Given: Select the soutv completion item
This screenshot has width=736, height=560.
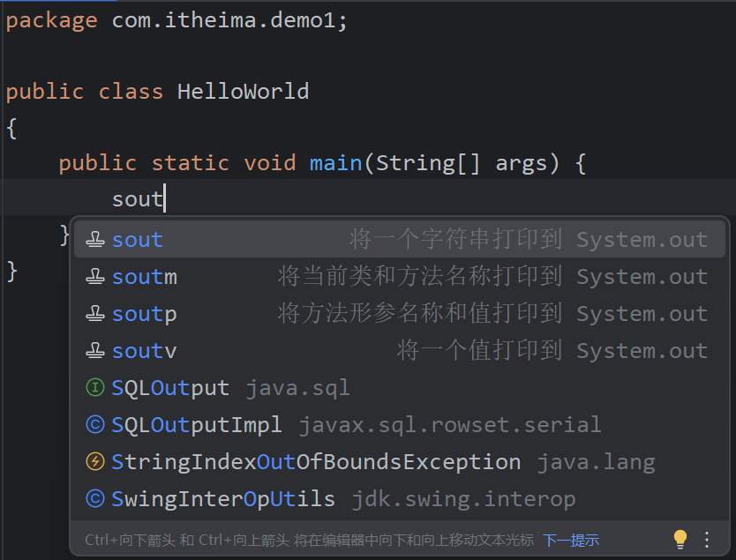Looking at the screenshot, I should [400, 350].
